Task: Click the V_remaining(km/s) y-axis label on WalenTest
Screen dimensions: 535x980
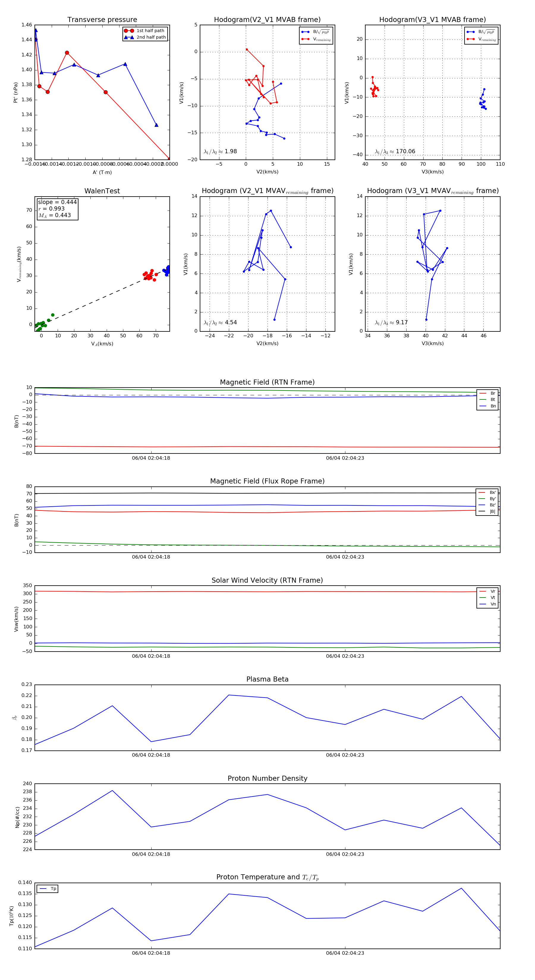Action: pos(19,264)
